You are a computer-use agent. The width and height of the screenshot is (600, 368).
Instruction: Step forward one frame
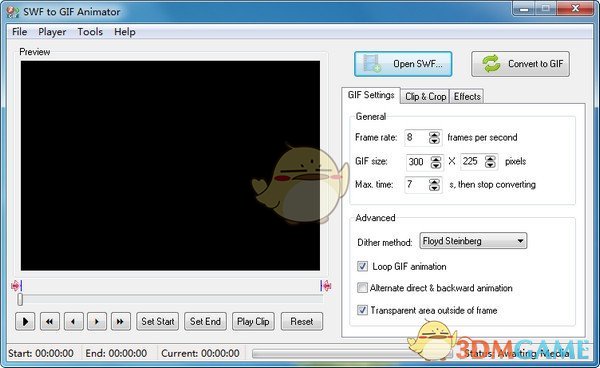(x=97, y=321)
